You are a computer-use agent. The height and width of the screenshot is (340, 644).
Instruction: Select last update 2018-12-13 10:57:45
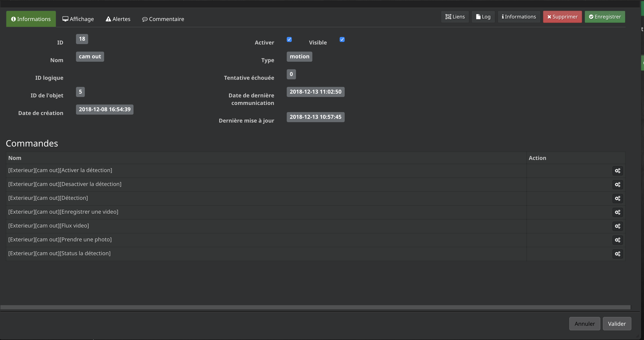315,117
